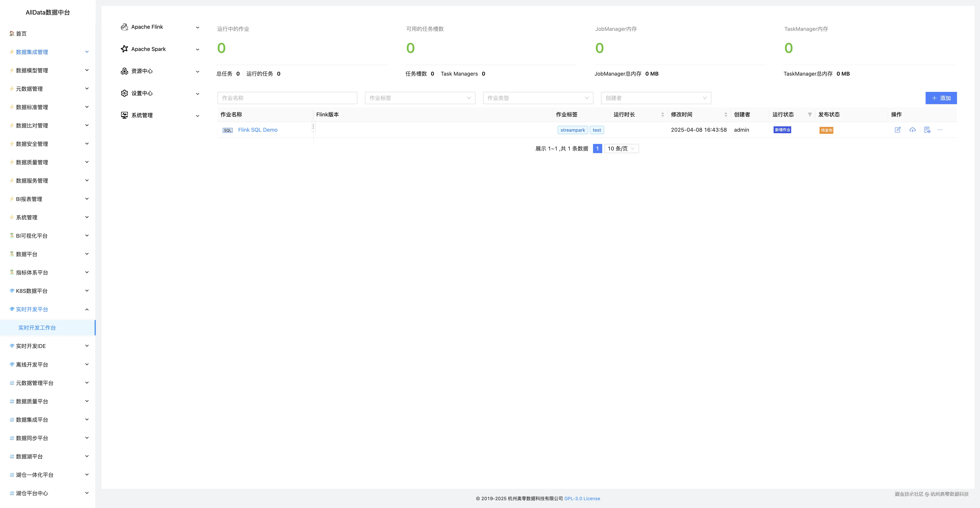The image size is (980, 508).
Task: Open job details via the document-eye icon
Action: tap(927, 130)
